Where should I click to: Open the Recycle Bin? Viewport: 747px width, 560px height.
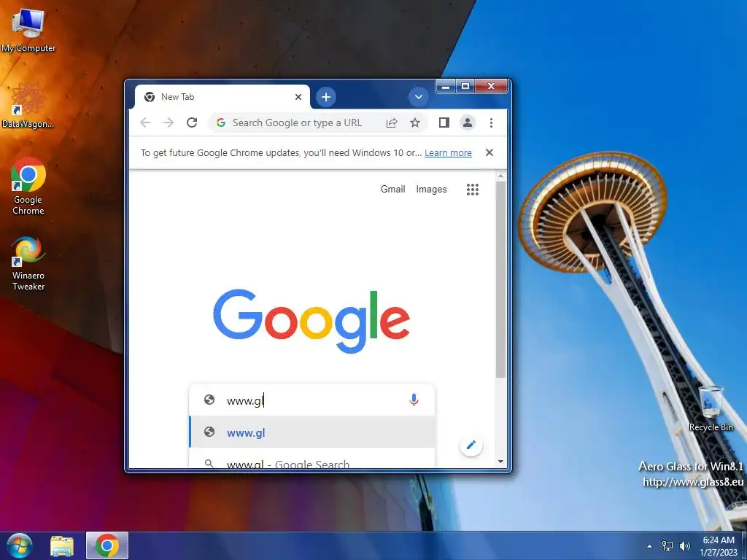[x=711, y=408]
